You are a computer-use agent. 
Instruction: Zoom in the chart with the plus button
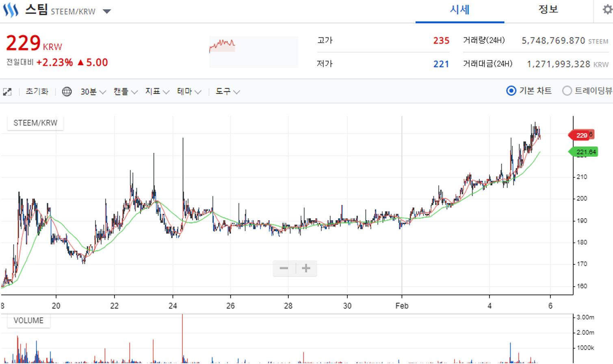306,268
